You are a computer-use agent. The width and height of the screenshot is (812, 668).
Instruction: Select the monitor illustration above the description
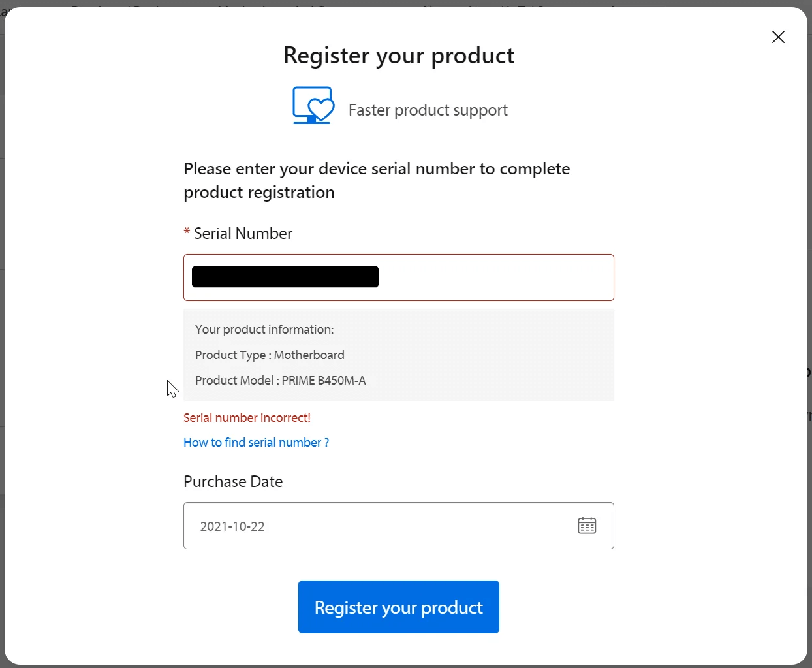313,104
